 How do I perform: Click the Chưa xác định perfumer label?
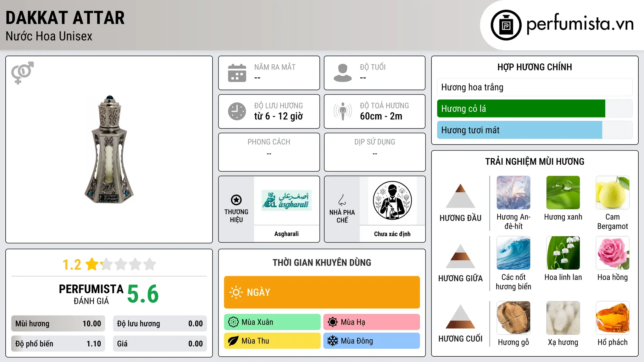pos(392,234)
